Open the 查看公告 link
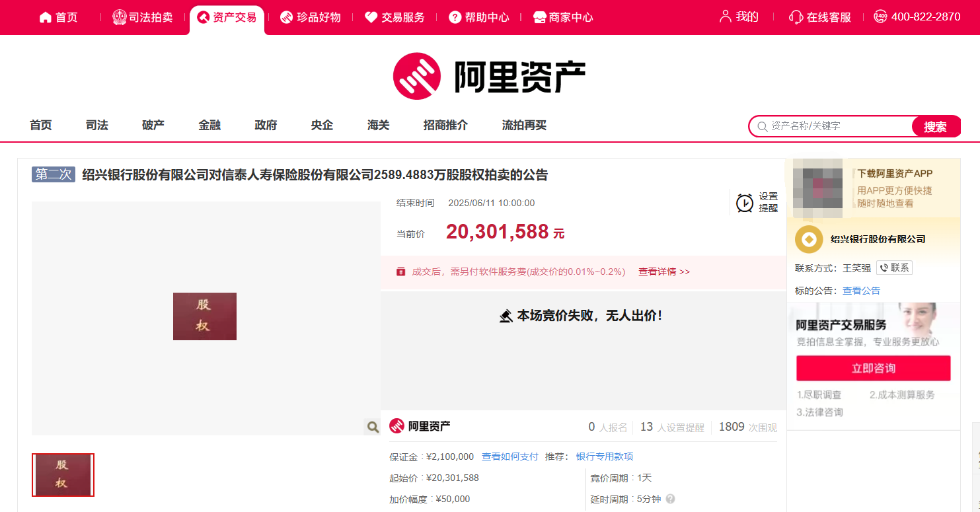This screenshot has height=512, width=980. point(861,291)
